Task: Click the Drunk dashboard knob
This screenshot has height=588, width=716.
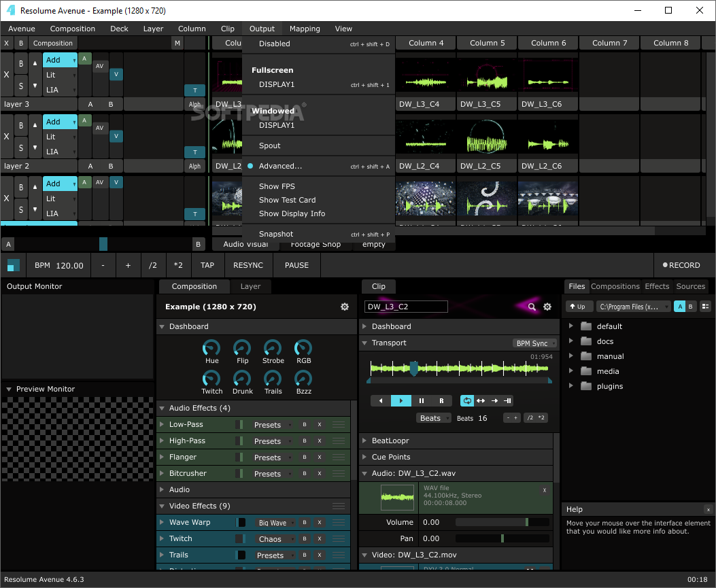Action: [242, 379]
